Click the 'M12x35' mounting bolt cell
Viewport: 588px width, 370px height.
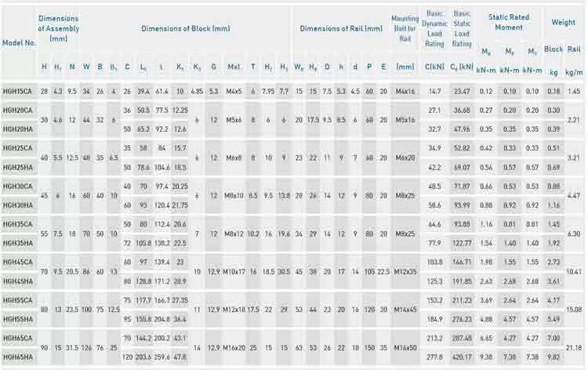click(405, 271)
